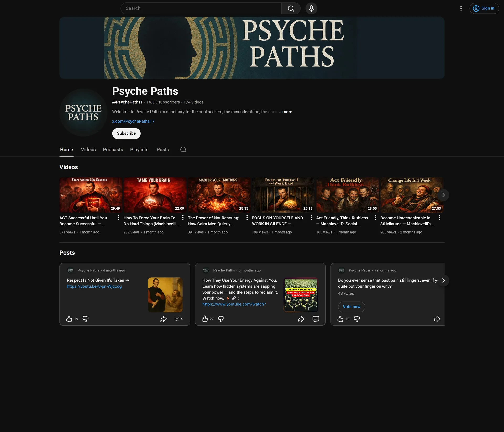
Task: Start voice search with the microphone icon
Action: coord(311,8)
